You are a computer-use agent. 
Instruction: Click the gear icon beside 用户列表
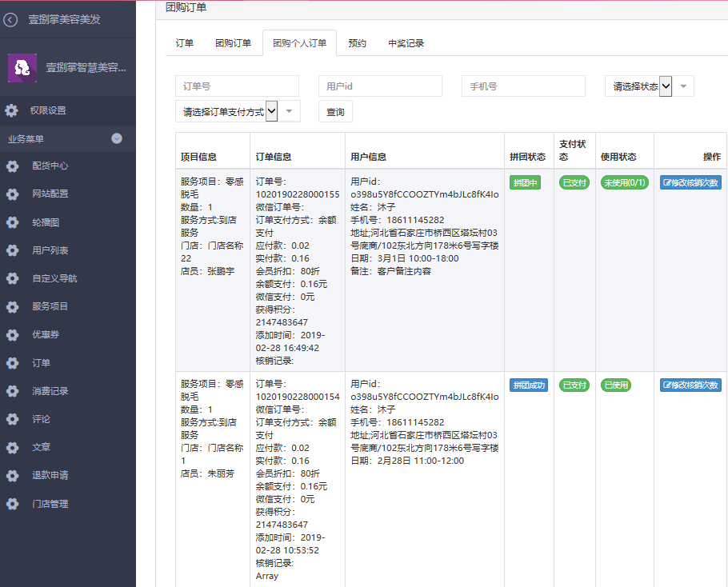(x=12, y=250)
